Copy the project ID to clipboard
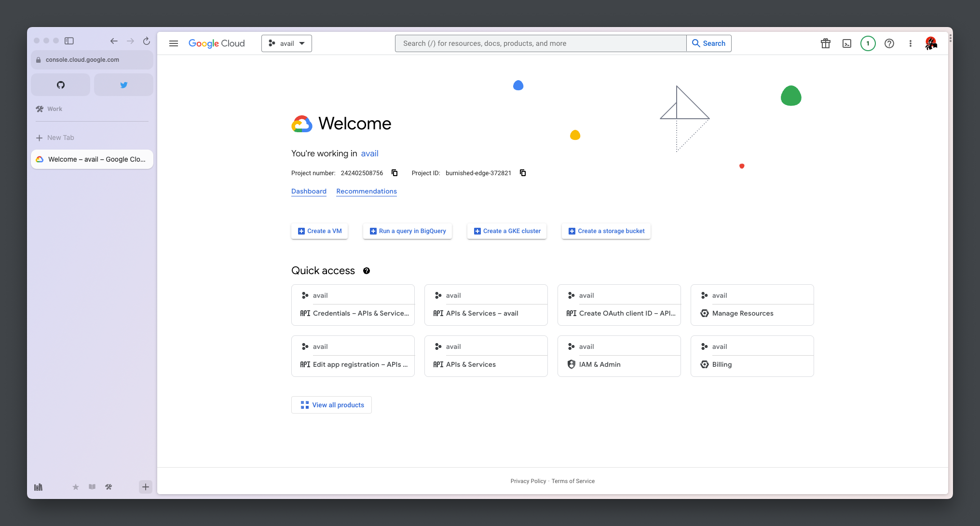The height and width of the screenshot is (526, 980). tap(523, 173)
